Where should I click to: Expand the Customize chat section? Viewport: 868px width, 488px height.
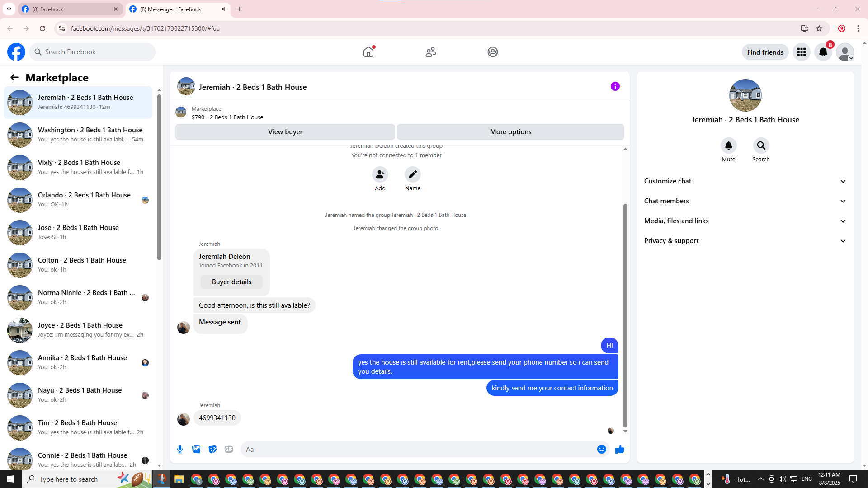745,181
